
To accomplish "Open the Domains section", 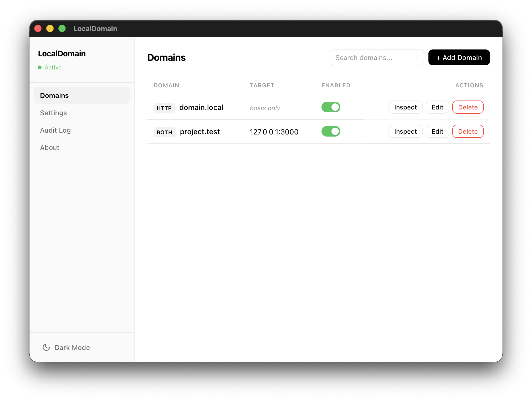I will (54, 95).
